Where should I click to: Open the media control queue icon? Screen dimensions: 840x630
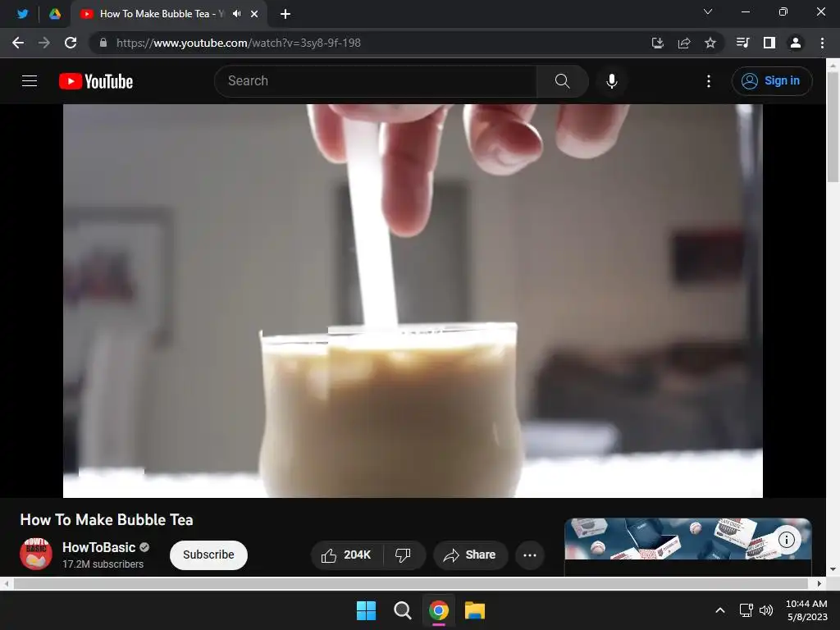(x=742, y=43)
